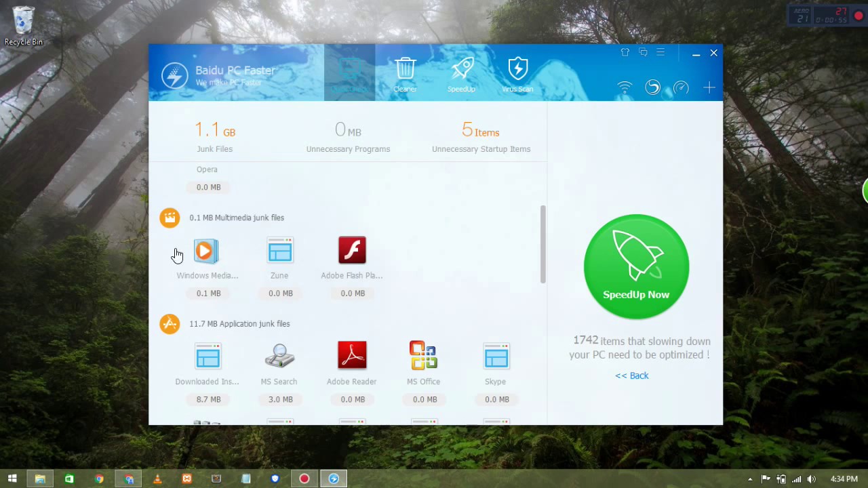Screen dimensions: 868x488
Task: Open the XAMPP taskbar icon
Action: point(186,479)
